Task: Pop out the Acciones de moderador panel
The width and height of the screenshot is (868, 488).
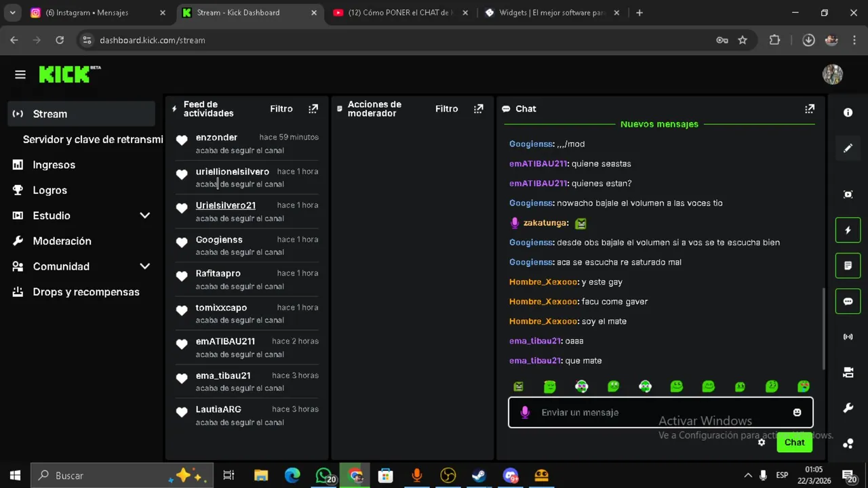Action: [x=479, y=108]
